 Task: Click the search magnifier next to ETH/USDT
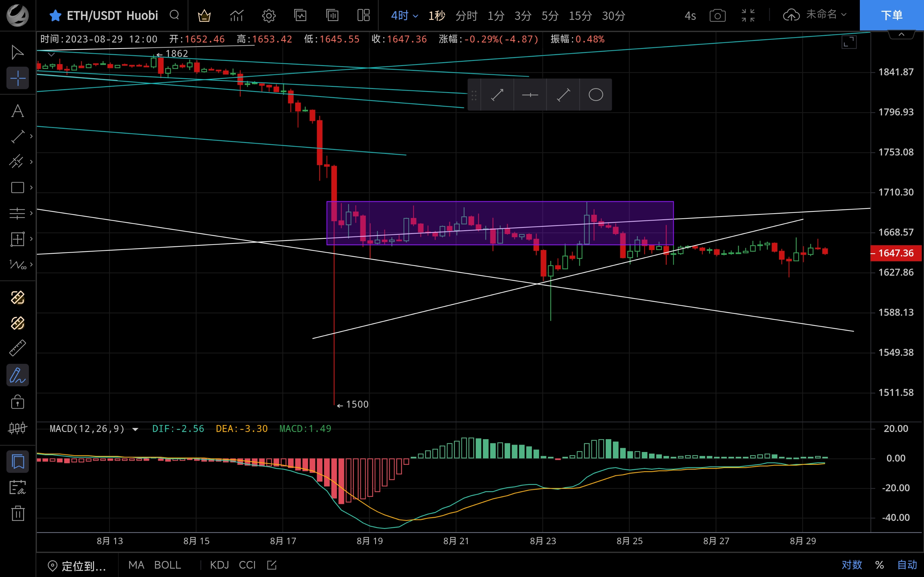tap(175, 15)
